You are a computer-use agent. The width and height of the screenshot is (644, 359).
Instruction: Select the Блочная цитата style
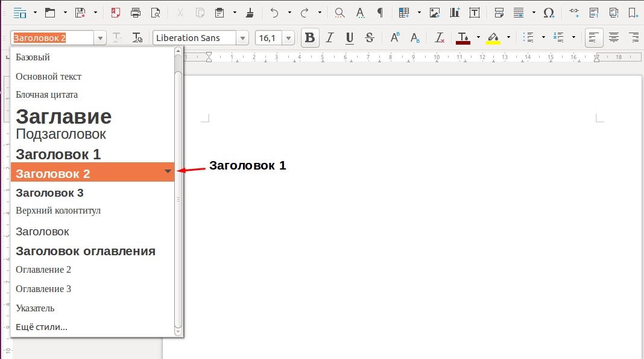coord(92,95)
